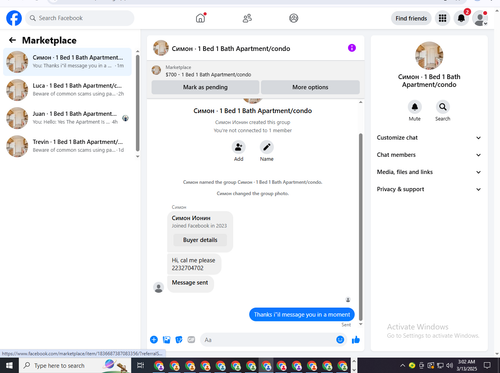
Task: Open the Luca conversation
Action: point(67,90)
